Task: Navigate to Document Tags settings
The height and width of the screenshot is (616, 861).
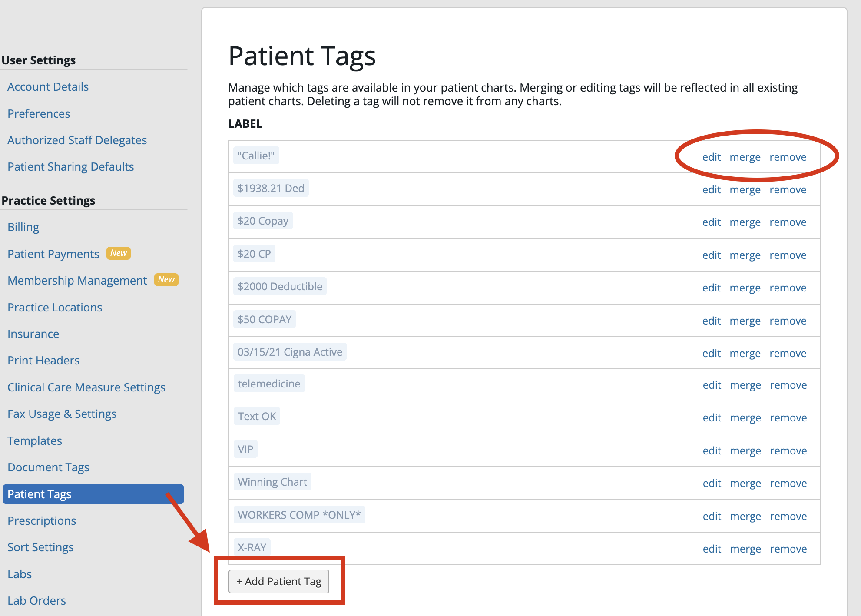Action: click(x=48, y=467)
